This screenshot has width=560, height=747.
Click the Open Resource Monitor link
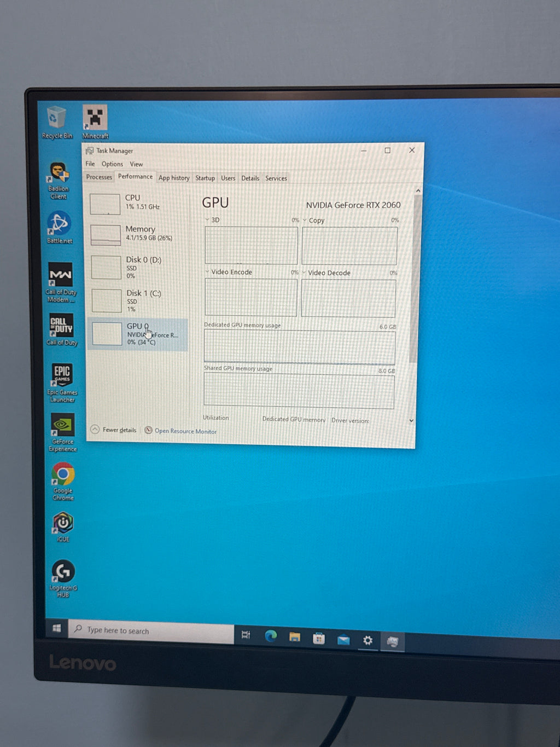tap(180, 431)
